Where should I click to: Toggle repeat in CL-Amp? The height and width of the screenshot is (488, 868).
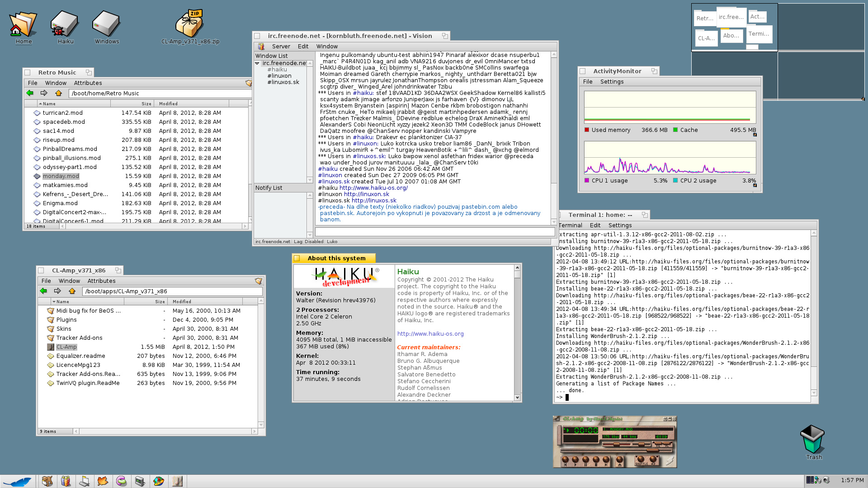click(653, 460)
